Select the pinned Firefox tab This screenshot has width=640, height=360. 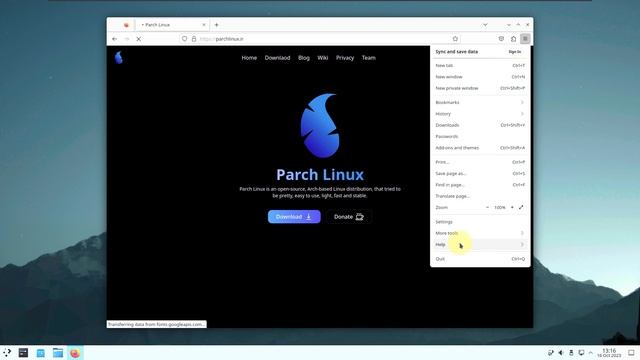[x=126, y=25]
